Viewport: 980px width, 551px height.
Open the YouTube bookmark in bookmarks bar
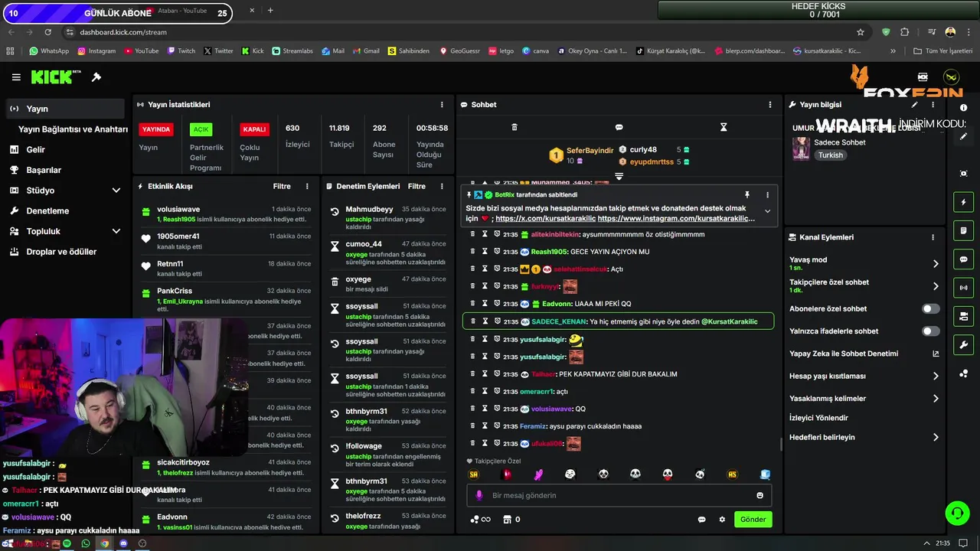(141, 51)
